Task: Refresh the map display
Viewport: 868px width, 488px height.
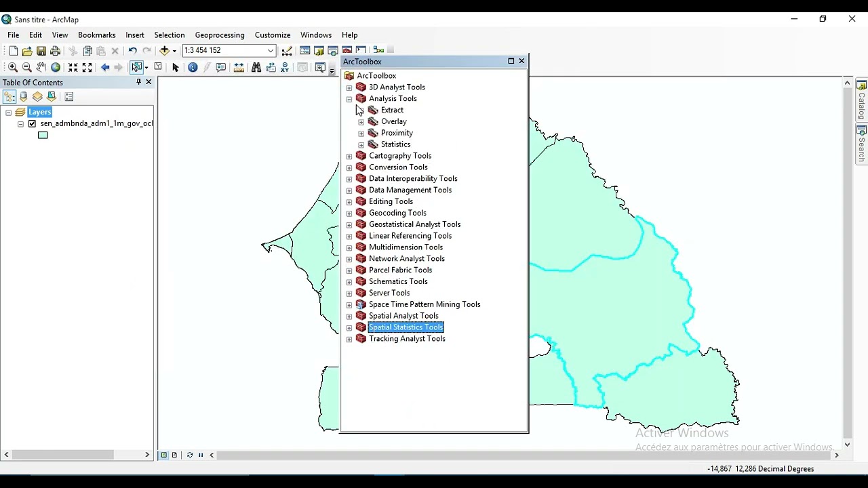Action: point(189,455)
